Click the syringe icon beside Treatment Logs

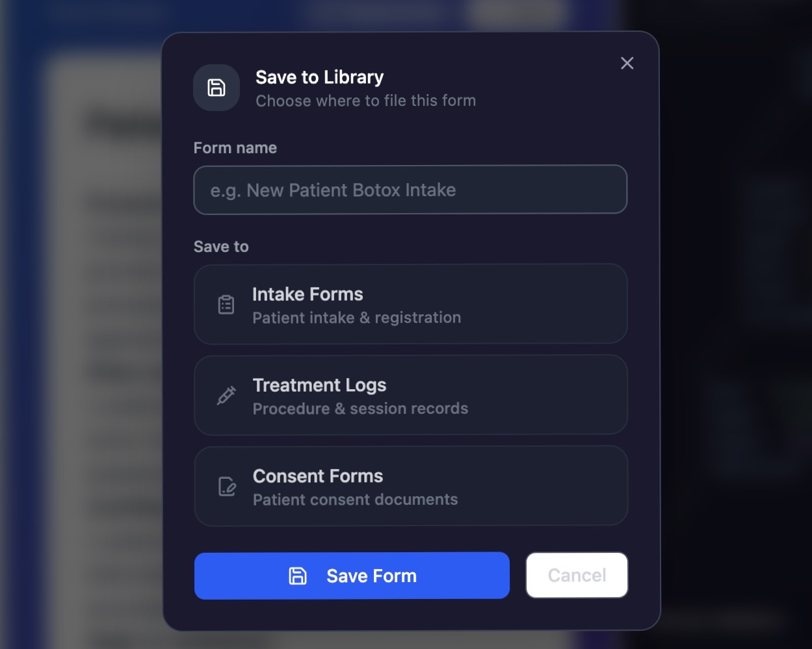[226, 395]
